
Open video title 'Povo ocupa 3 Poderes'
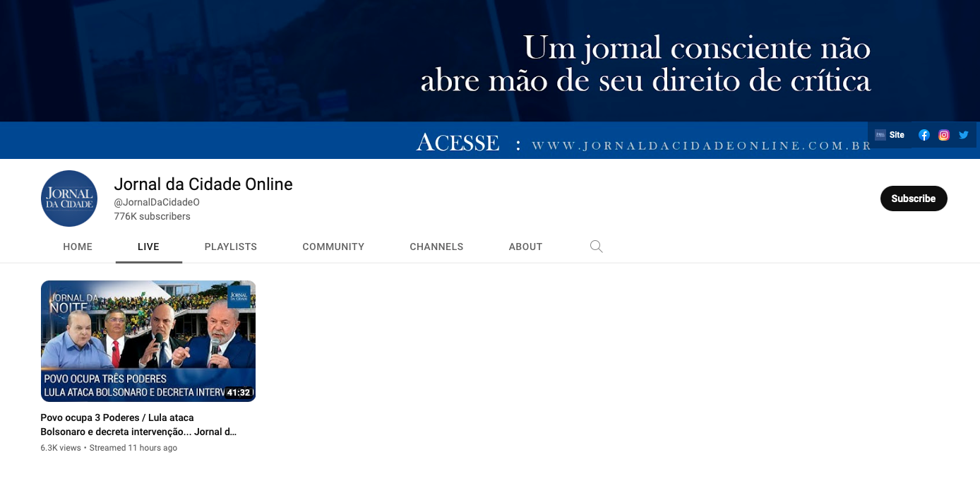(x=138, y=425)
